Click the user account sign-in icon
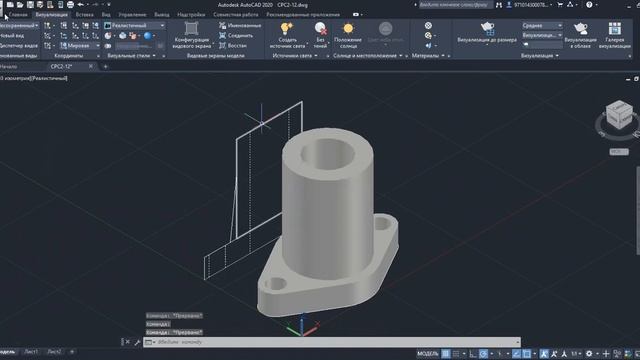Screen dimensions: 640x360 (509, 5)
